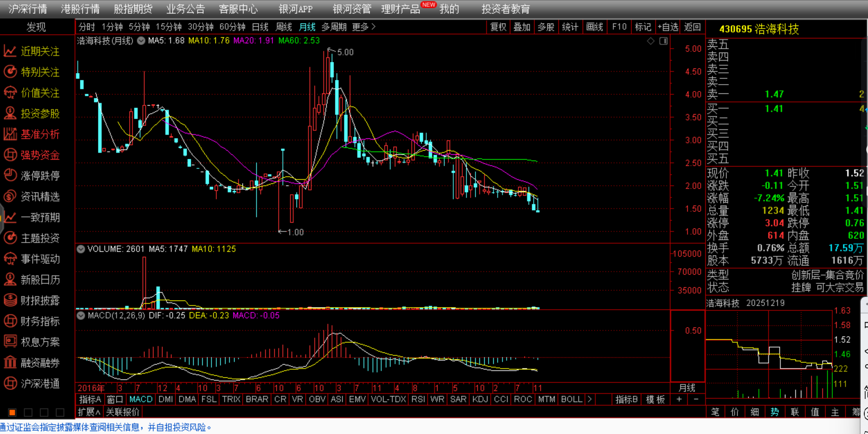Toggle 复权 price adjustment
The image size is (868, 434).
(x=498, y=27)
